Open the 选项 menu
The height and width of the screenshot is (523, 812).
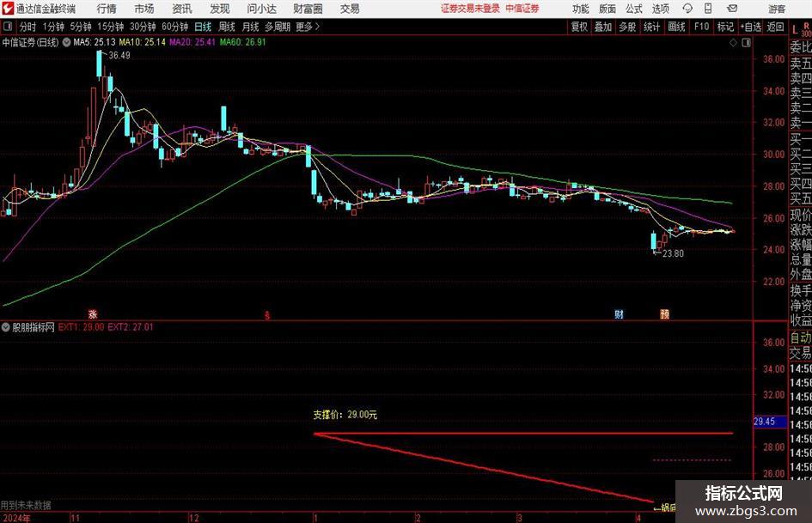point(660,9)
